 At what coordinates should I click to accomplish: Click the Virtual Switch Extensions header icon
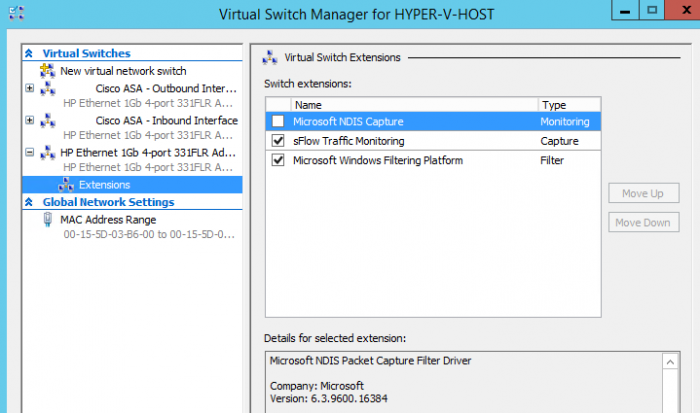tap(270, 58)
